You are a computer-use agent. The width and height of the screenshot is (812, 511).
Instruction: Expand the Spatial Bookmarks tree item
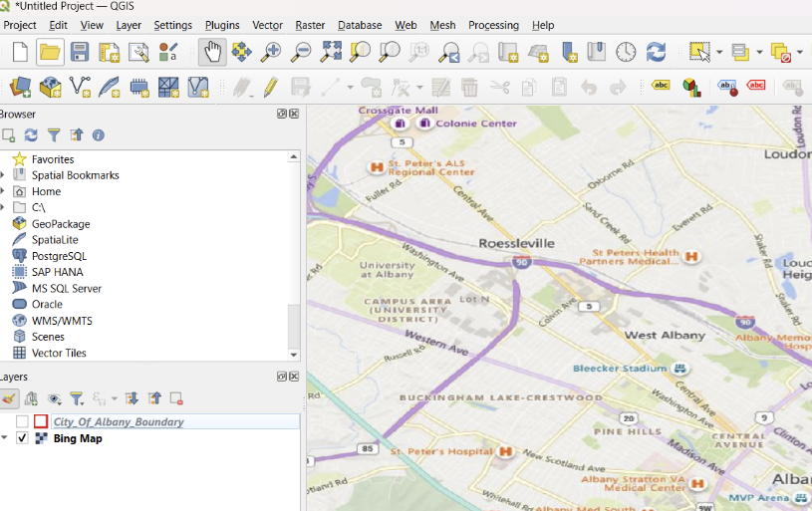pyautogui.click(x=3, y=175)
